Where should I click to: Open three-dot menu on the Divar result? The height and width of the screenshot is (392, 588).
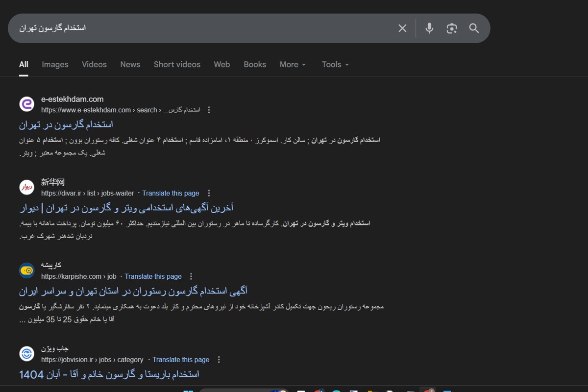[x=209, y=193]
